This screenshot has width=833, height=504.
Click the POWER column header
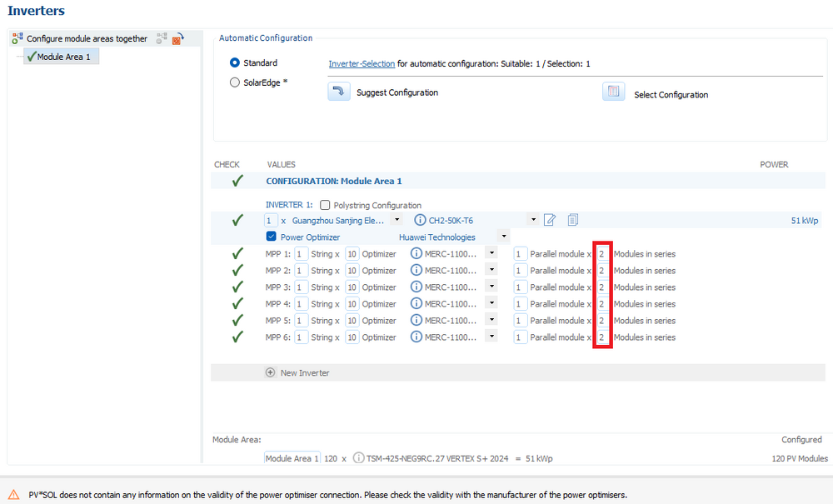774,165
